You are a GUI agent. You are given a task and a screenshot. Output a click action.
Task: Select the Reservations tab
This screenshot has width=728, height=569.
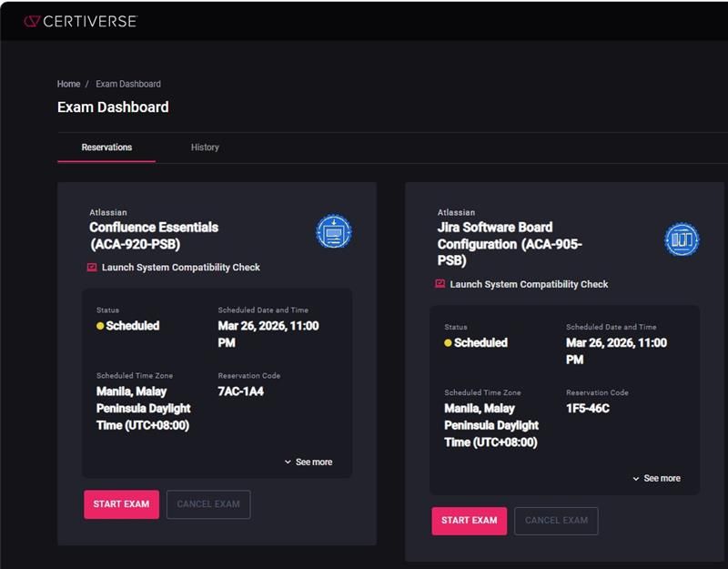pos(106,147)
